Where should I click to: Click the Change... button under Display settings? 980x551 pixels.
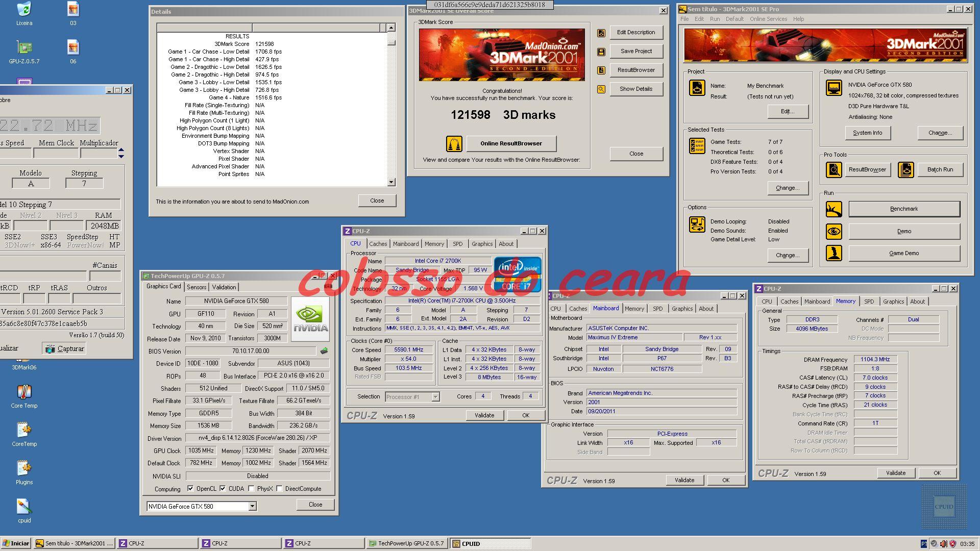click(x=940, y=133)
